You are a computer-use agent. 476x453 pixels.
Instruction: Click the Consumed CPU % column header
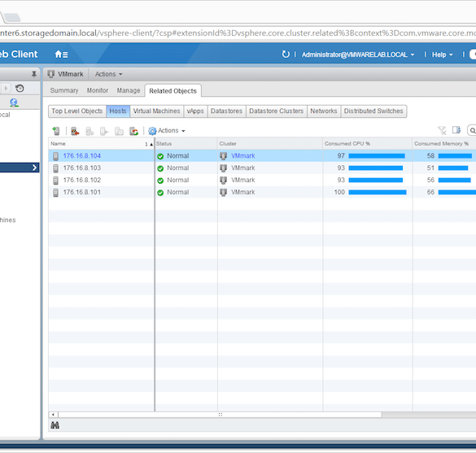[x=367, y=143]
